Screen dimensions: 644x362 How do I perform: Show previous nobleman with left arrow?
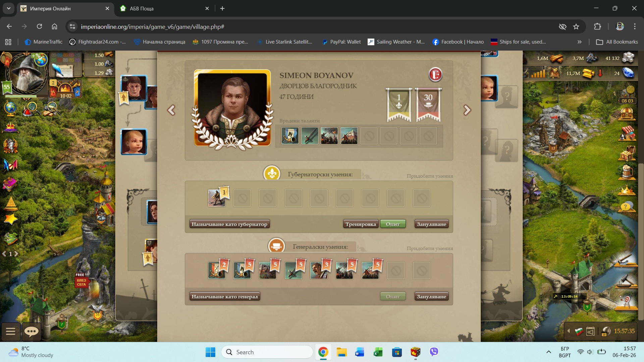(x=171, y=110)
